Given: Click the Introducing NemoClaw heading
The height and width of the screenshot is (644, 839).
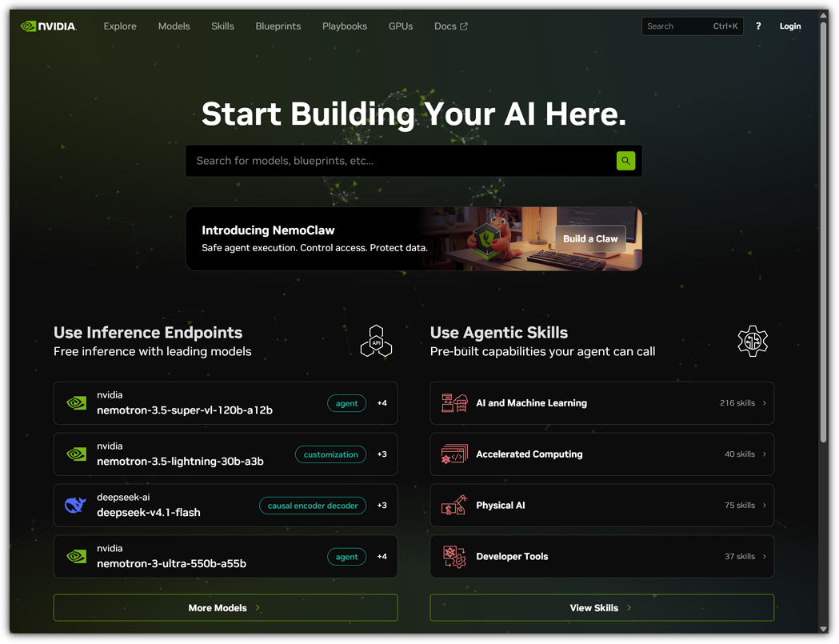Looking at the screenshot, I should pos(268,230).
